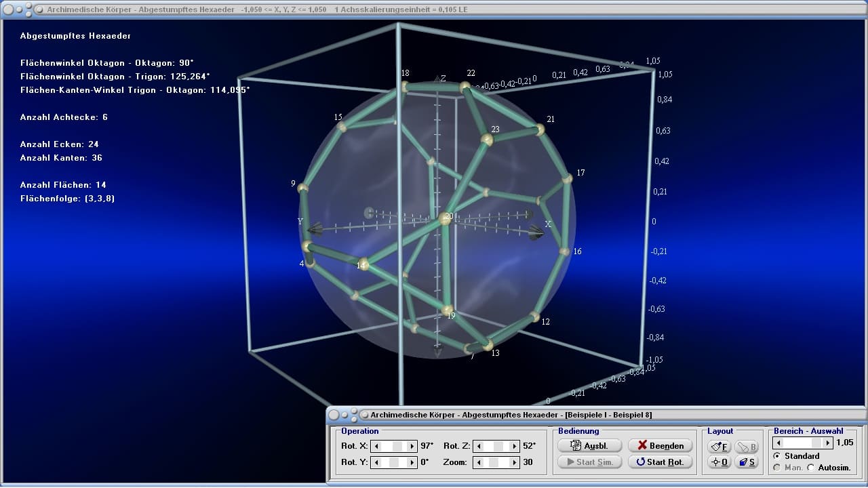Click the Layout O crosshair button

coord(719,462)
